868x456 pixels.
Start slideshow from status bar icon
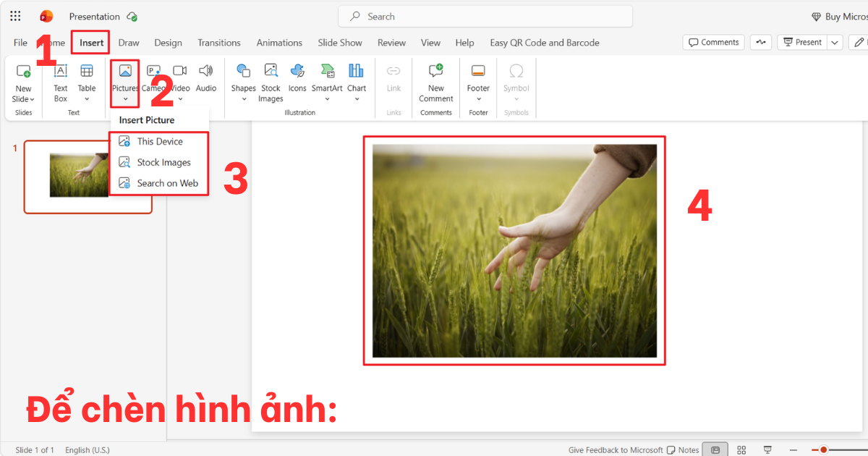(x=767, y=449)
